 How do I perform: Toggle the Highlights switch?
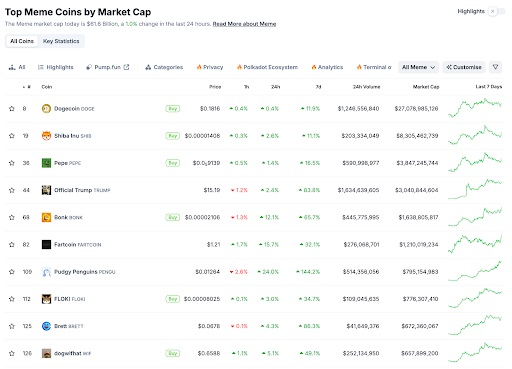pyautogui.click(x=496, y=11)
